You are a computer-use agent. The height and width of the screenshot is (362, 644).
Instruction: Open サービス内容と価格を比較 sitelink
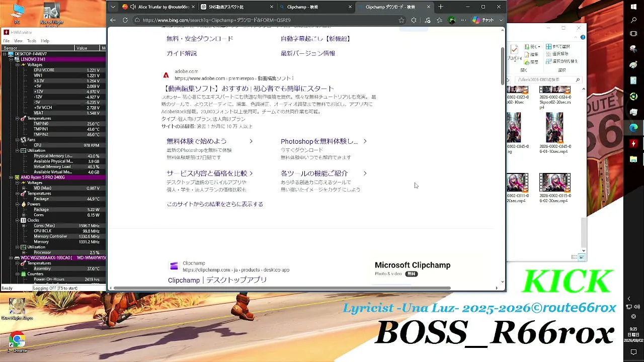207,173
